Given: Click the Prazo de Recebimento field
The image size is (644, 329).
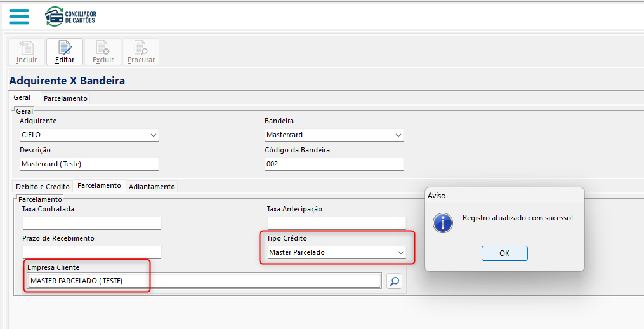Looking at the screenshot, I should (91, 252).
